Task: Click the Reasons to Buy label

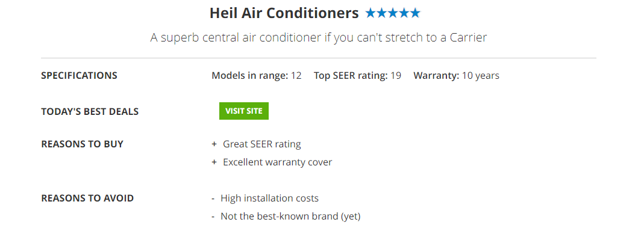Action: (82, 144)
